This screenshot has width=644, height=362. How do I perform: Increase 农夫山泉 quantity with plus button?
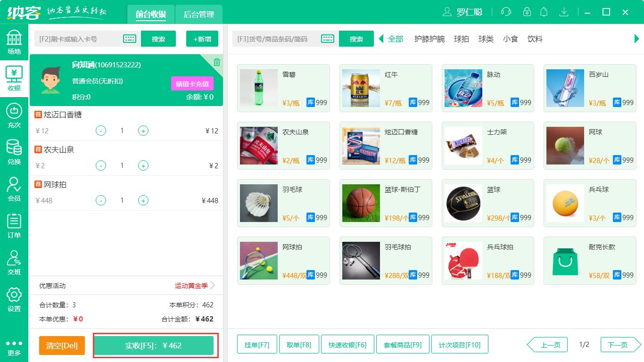click(143, 165)
